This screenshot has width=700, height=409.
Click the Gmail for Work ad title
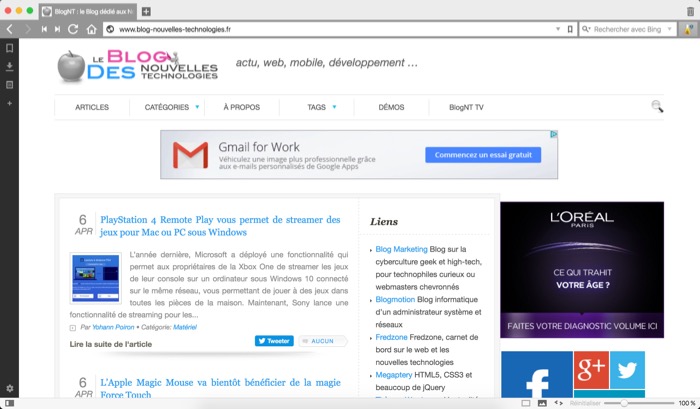[x=259, y=147]
